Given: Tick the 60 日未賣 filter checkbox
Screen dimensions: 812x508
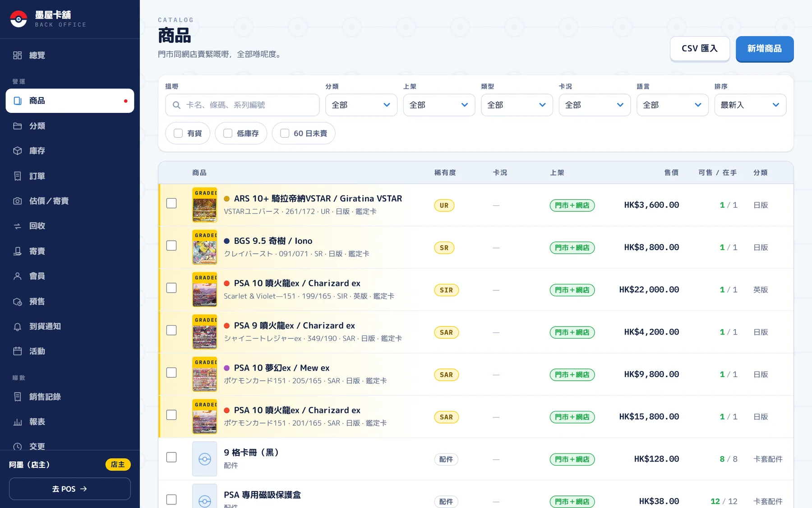Looking at the screenshot, I should pos(285,133).
